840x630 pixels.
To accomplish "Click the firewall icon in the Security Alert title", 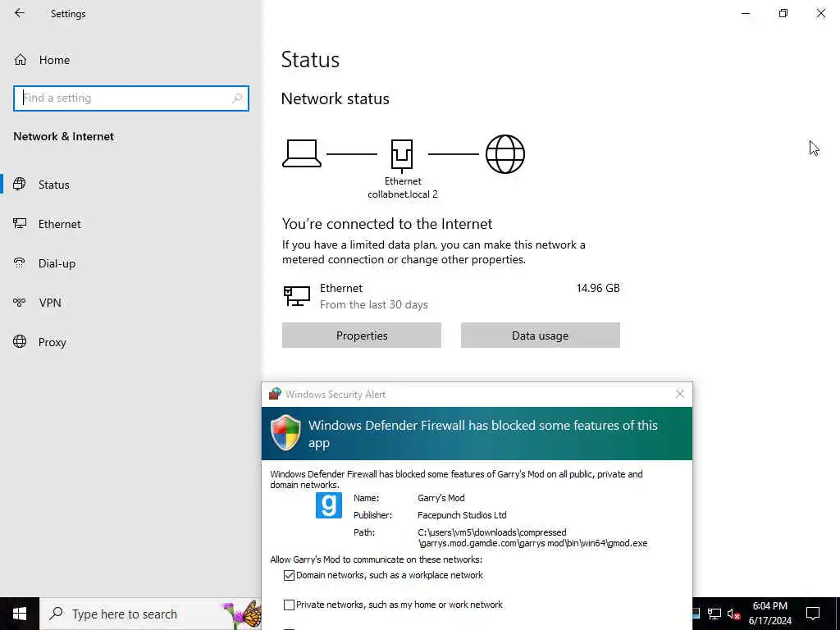I will click(276, 395).
